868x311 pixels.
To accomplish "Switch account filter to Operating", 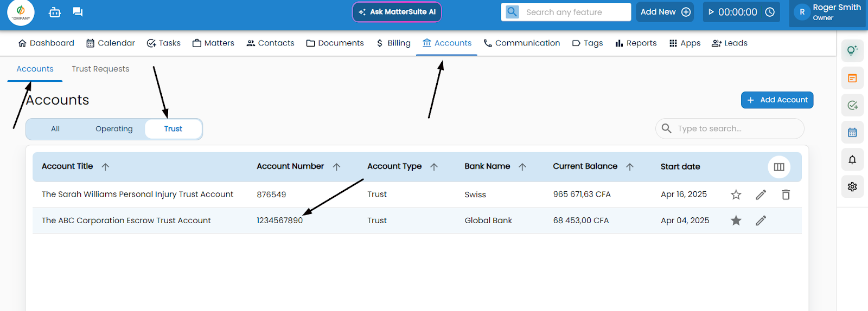I will pos(114,129).
